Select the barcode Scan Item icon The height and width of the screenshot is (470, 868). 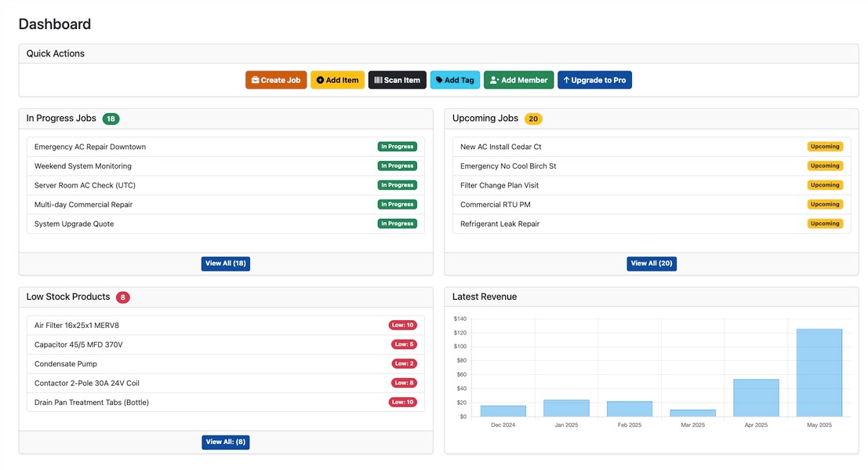pyautogui.click(x=379, y=79)
